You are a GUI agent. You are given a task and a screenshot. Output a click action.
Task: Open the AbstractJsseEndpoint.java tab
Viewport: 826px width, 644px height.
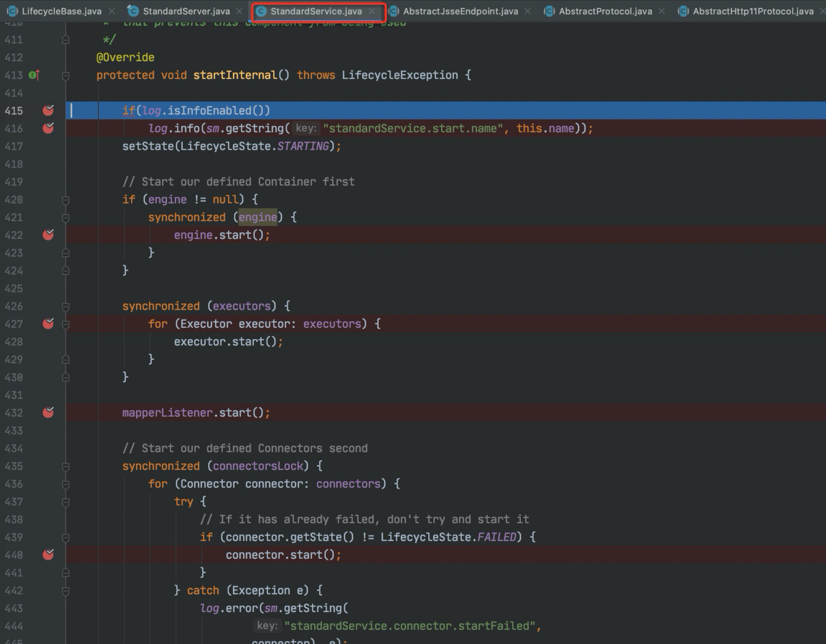tap(461, 11)
